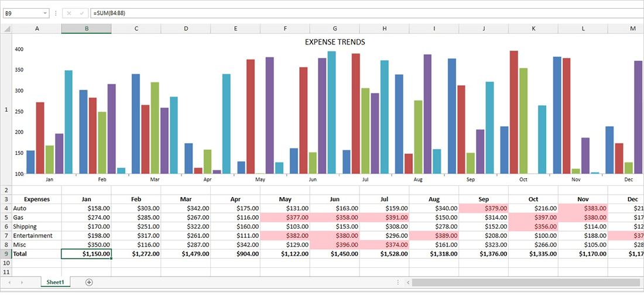Screen dimensions: 644x297
Task: Click the EXPENSE TRENDS chart title
Action: tap(335, 42)
